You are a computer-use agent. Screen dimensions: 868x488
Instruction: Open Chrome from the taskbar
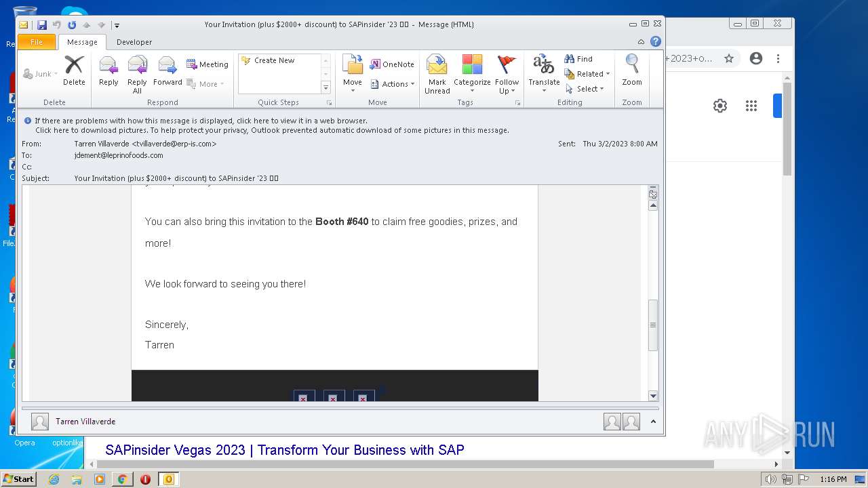click(122, 479)
